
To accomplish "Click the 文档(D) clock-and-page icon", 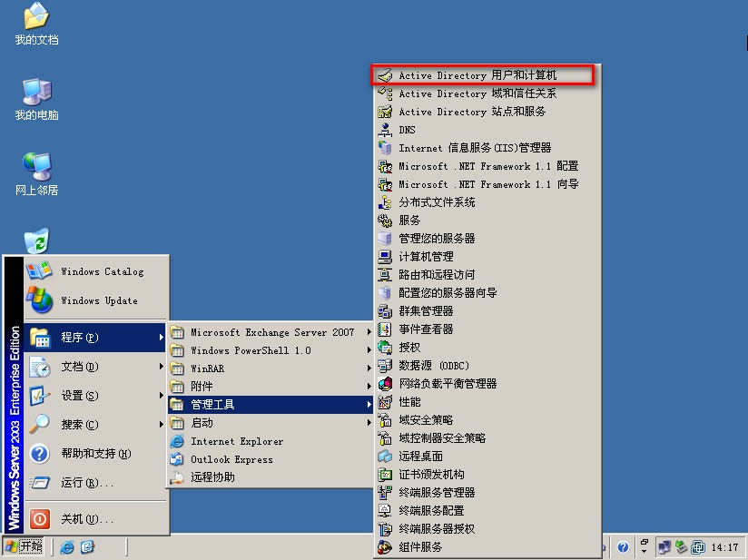I will pos(40,367).
